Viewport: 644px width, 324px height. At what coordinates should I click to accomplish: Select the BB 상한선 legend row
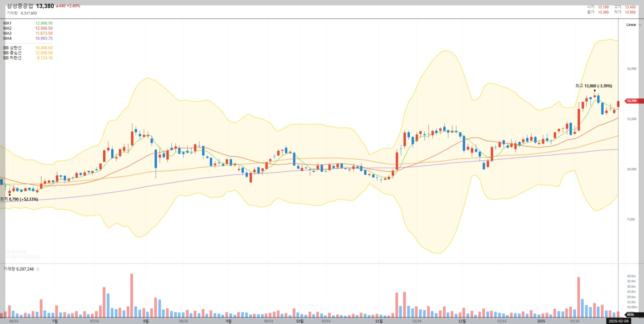tap(28, 48)
